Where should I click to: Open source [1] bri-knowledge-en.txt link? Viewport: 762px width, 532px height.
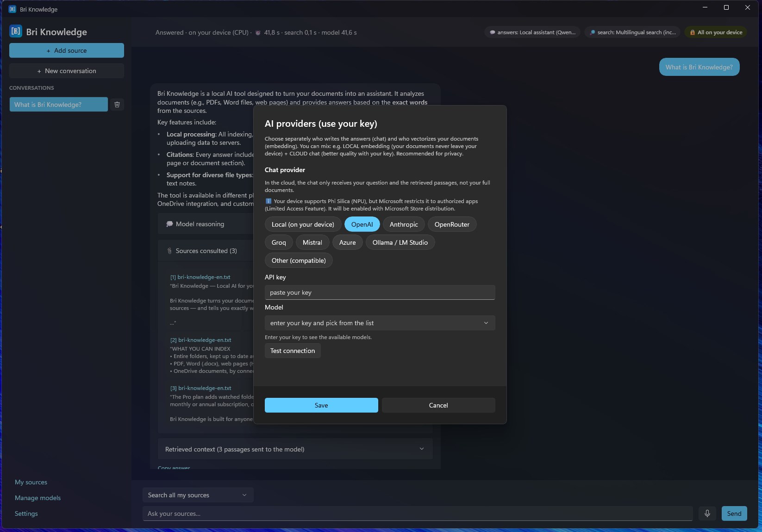200,277
